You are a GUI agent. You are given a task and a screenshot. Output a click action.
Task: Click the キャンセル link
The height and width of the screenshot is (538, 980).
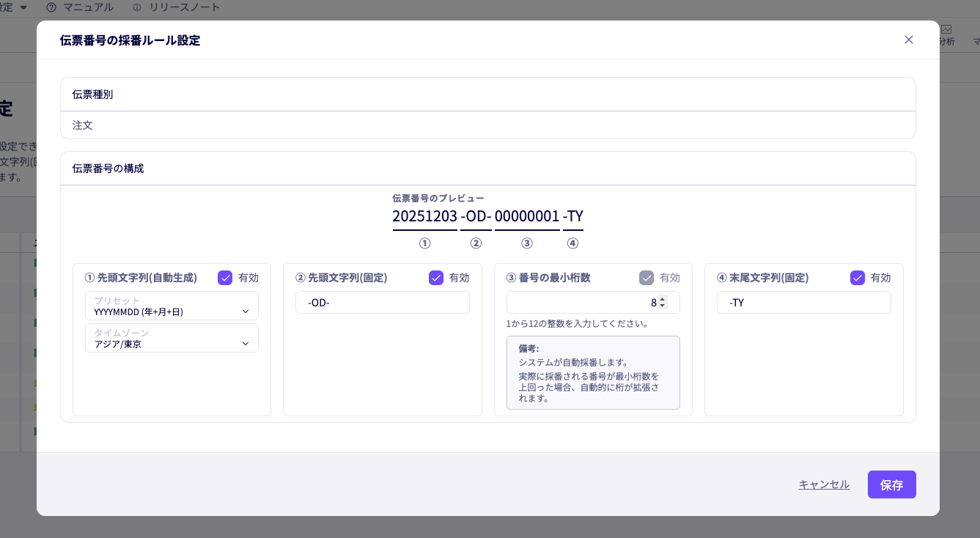824,484
